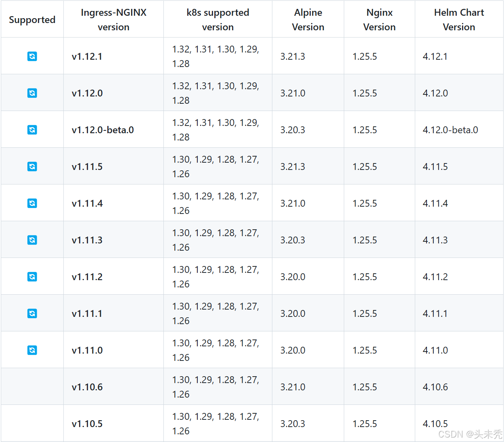Click the supported icon in v1.12.0 row
Screen dimensions: 504x442
32,93
